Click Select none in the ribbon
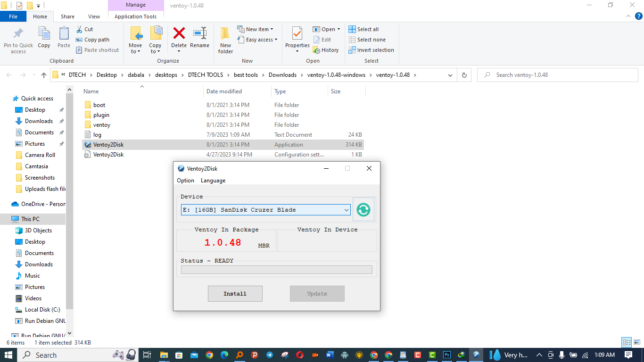Screen dimensions: 644x362 coord(367,40)
